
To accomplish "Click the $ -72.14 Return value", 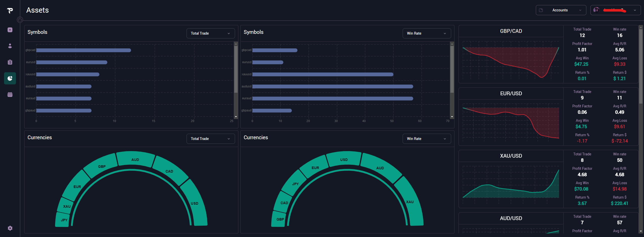I will pyautogui.click(x=619, y=141).
